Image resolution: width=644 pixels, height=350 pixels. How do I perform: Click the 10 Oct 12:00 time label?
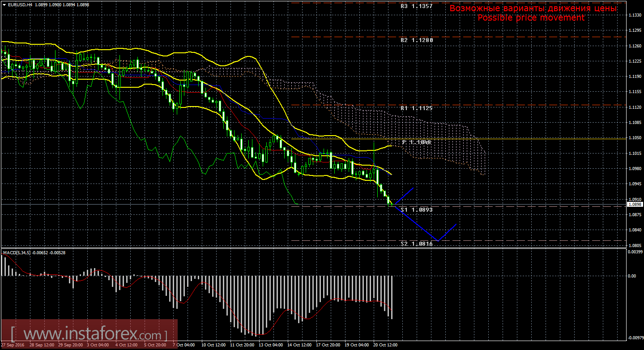pyautogui.click(x=213, y=345)
